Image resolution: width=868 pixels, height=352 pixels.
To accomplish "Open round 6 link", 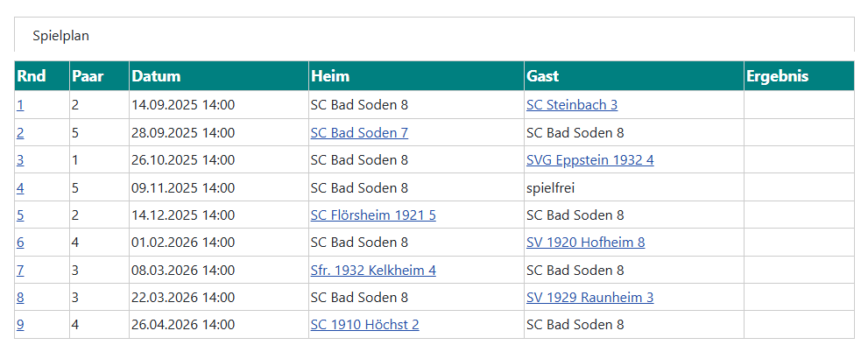I will point(20,243).
